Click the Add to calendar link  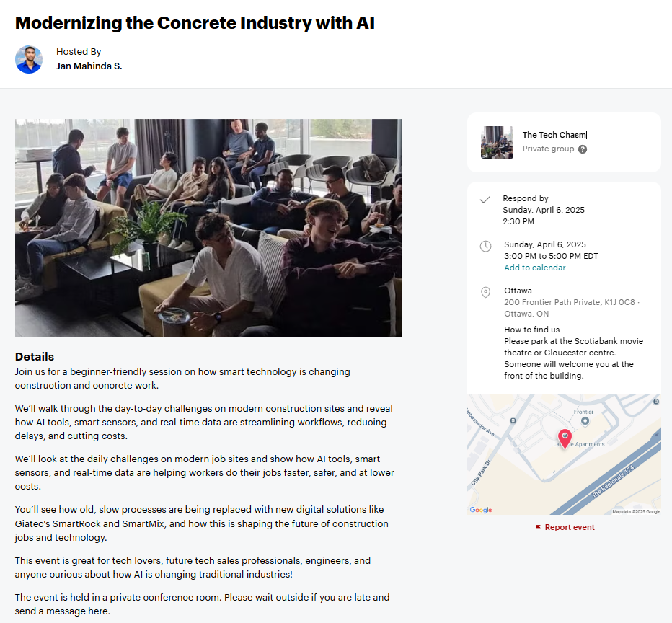(534, 268)
